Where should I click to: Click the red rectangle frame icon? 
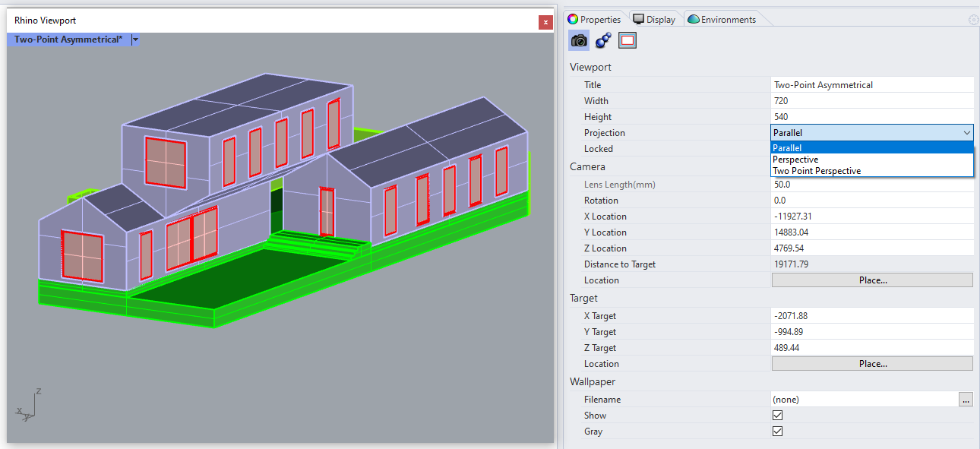(628, 41)
